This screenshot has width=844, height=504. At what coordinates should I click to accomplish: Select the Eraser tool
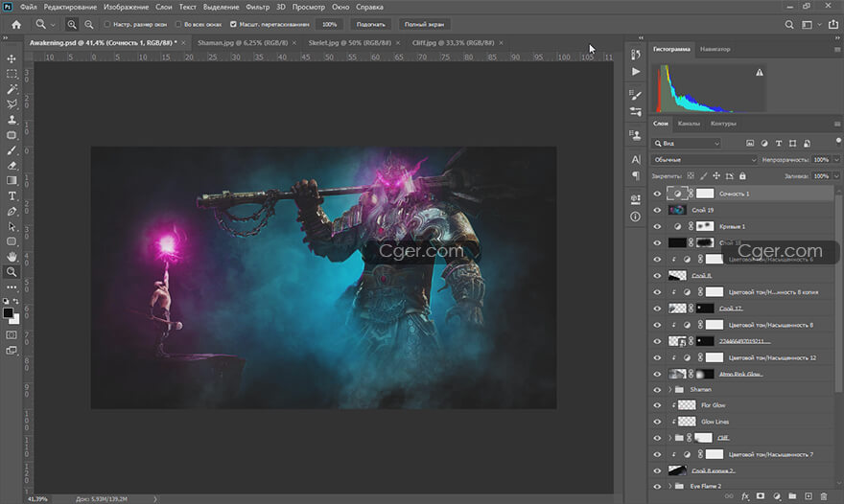12,166
